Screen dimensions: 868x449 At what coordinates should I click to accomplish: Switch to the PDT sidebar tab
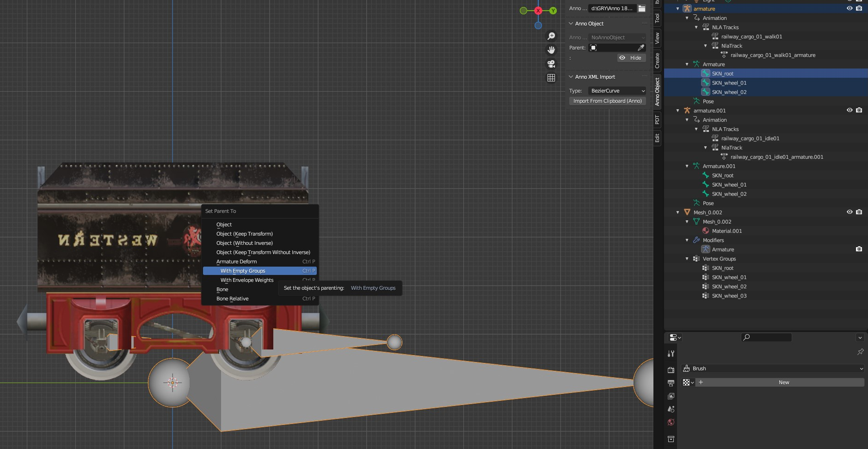(657, 120)
